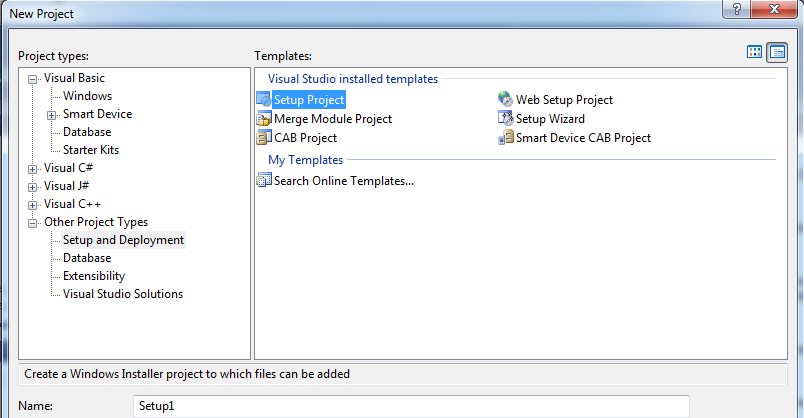Select Setup and Deployment project type
Viewport: 804px width, 418px height.
pyautogui.click(x=123, y=240)
